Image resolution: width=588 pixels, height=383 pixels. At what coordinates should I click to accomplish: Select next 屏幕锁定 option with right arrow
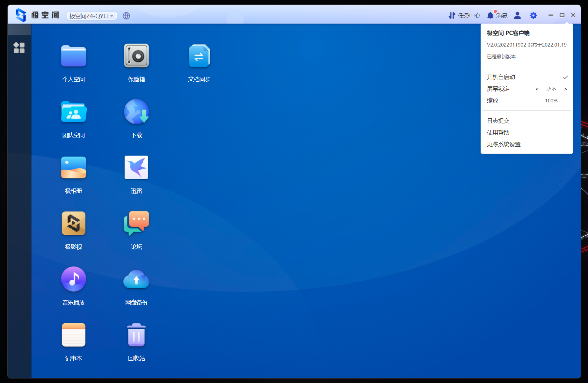pyautogui.click(x=566, y=89)
